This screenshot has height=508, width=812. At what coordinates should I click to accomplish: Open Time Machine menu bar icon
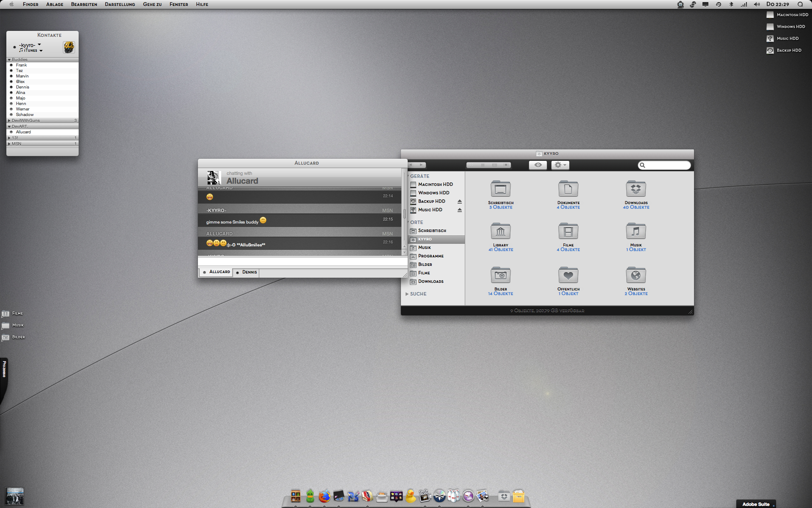pyautogui.click(x=719, y=4)
